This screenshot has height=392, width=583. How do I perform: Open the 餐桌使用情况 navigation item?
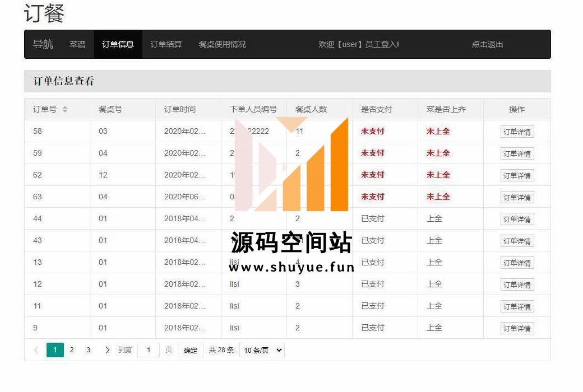222,44
